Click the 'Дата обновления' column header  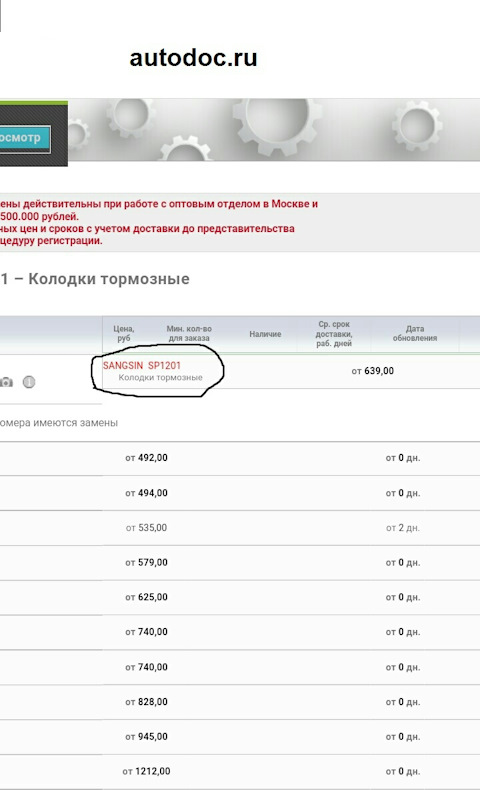(x=415, y=334)
